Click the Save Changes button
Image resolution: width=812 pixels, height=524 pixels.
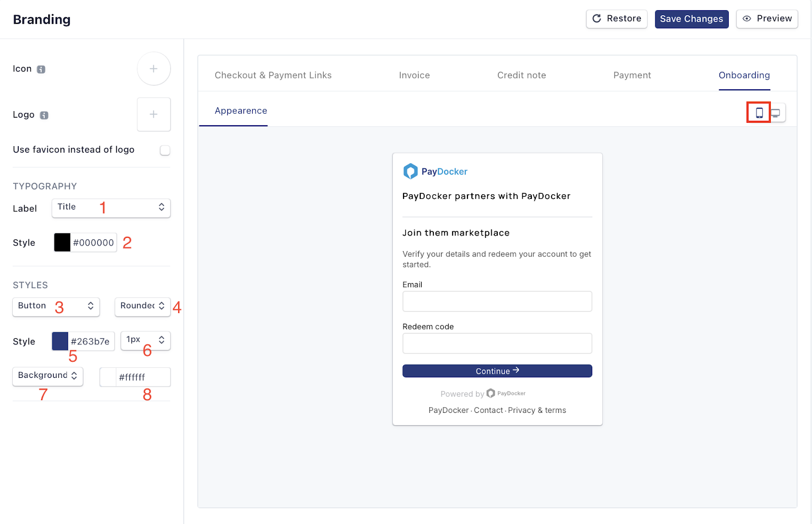click(x=691, y=19)
